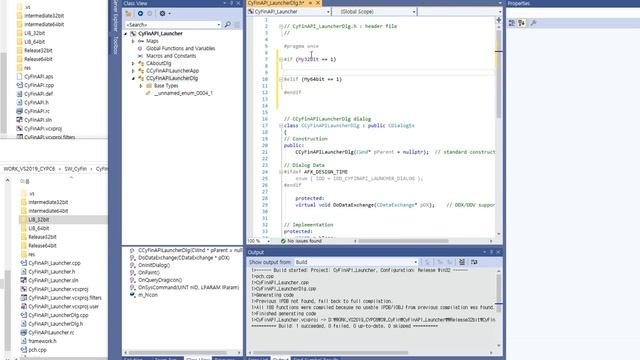Click the Class View new folder icon
Image resolution: width=640 pixels, height=360 pixels.
tap(129, 13)
